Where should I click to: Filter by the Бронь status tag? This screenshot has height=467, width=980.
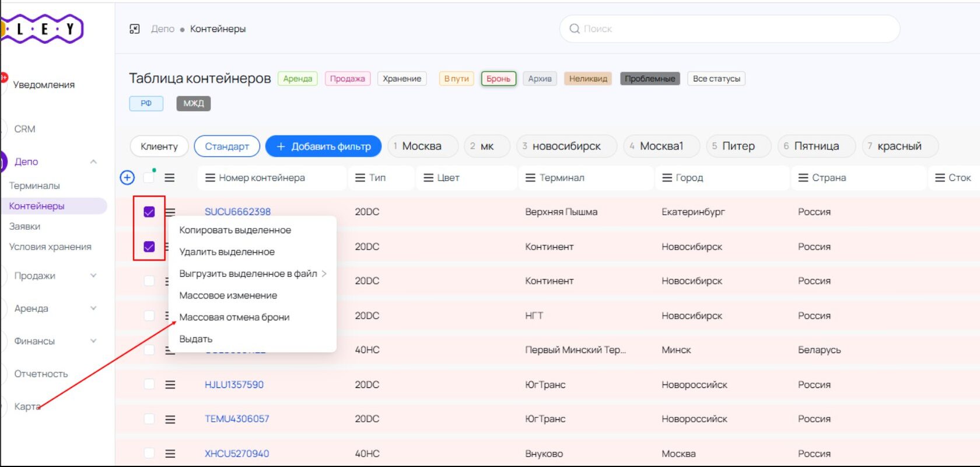coord(499,79)
